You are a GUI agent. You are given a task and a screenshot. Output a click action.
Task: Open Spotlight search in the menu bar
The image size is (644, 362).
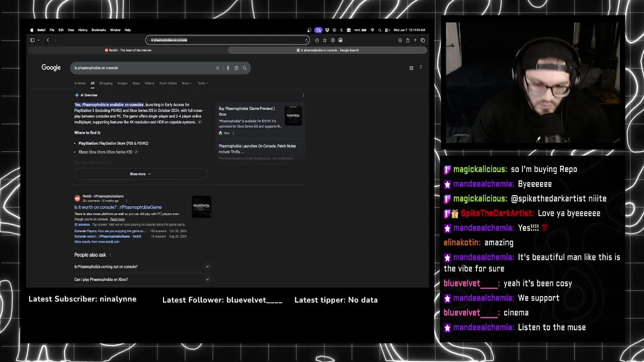(380, 30)
